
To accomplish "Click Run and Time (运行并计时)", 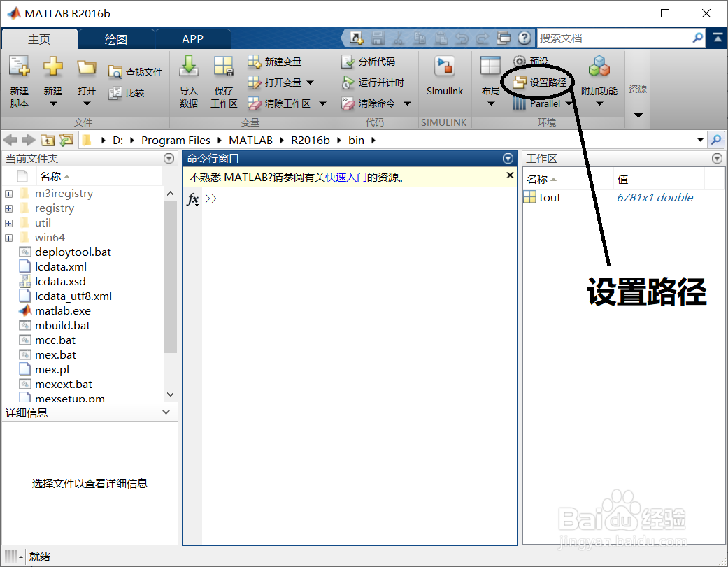I will [373, 82].
